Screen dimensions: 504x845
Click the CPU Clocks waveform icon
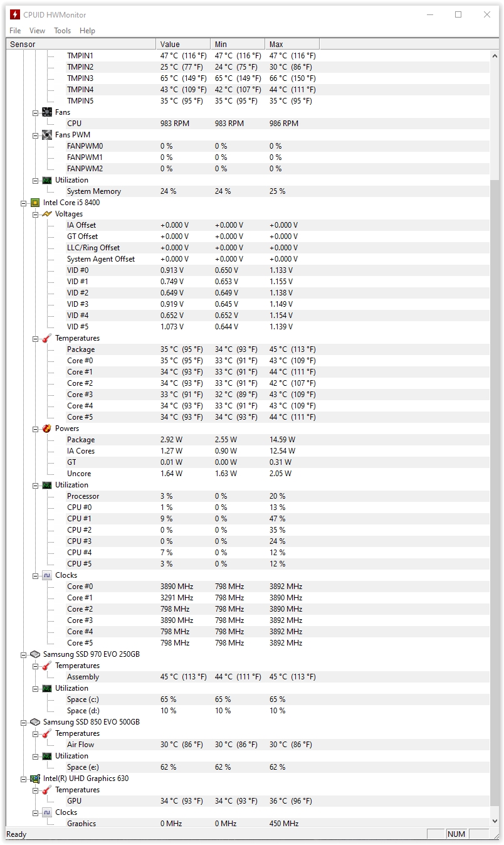coord(47,575)
